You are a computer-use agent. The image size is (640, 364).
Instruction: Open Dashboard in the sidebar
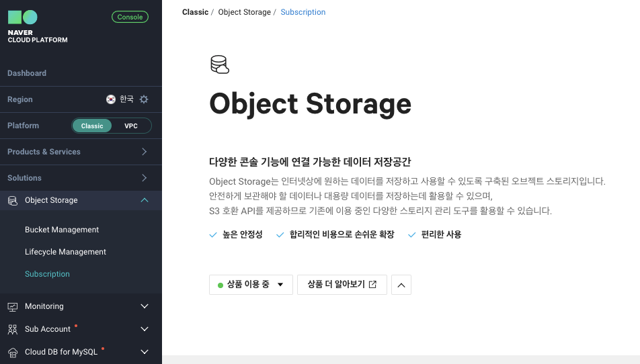click(x=27, y=73)
